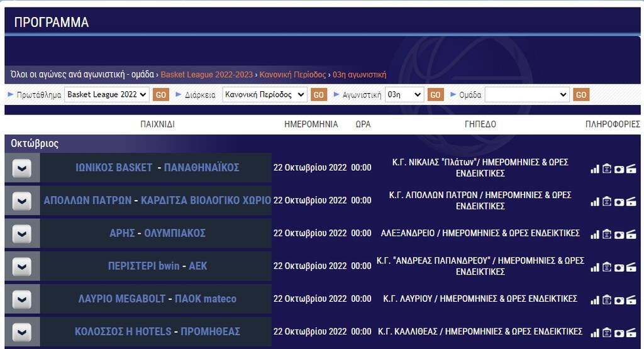Open the Πρωτάθλημα Basket League 2022 dropdown
This screenshot has width=644, height=349.
tap(107, 94)
